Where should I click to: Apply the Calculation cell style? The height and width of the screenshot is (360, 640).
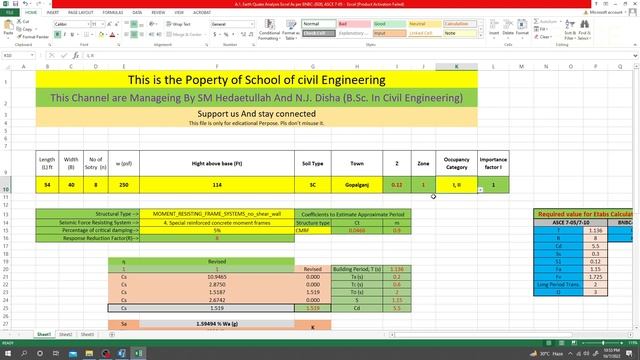[460, 24]
